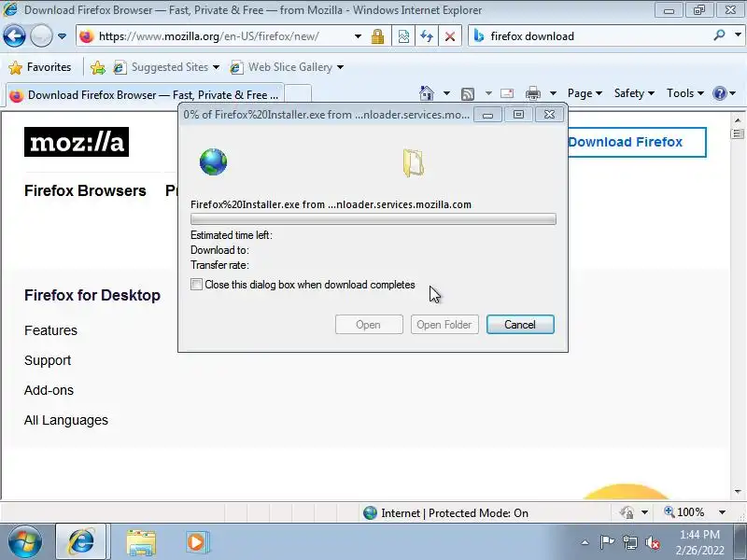Launch Windows Media Player from taskbar
The image size is (747, 560).
coord(197,542)
